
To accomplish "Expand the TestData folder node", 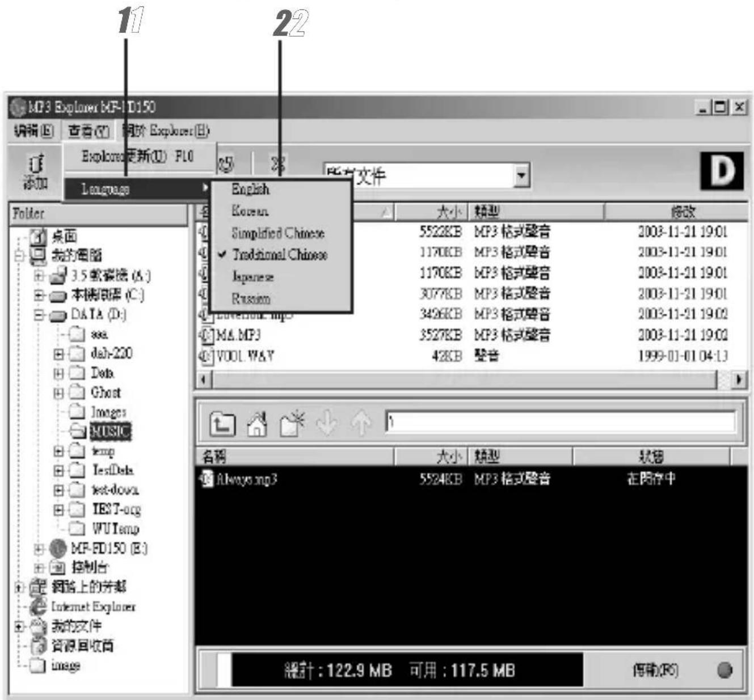I will click(58, 471).
